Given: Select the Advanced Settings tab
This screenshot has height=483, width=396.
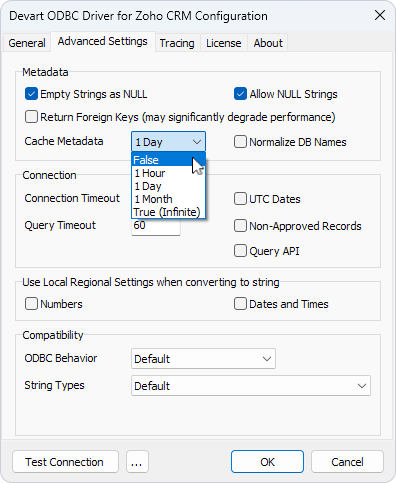Looking at the screenshot, I should click(103, 41).
